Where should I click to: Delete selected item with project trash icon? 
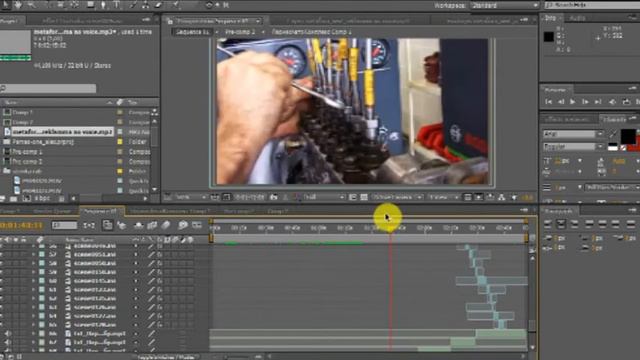coord(61,199)
